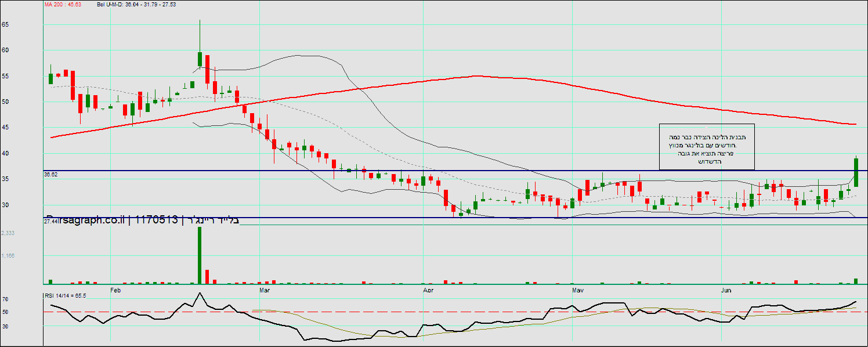Click the 70 level on RSI axis
The width and height of the screenshot is (868, 347).
point(5,299)
